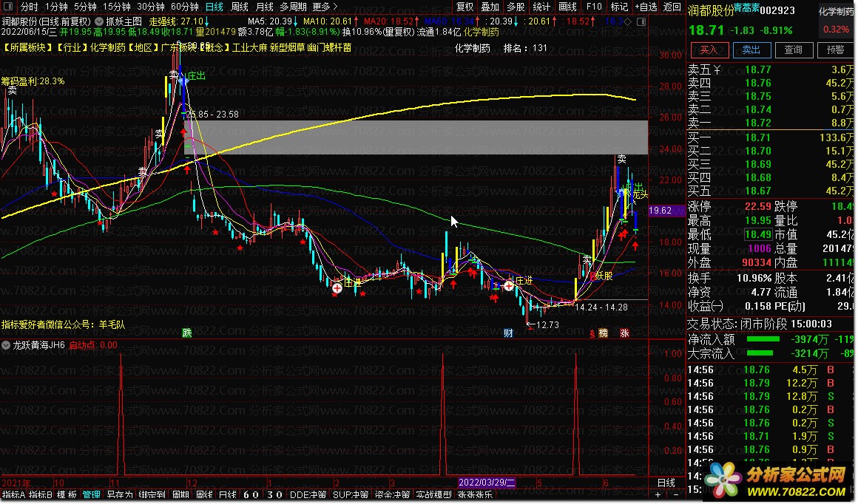Click the 画线 drawing tools button
This screenshot has width=858, height=504.
[567, 7]
